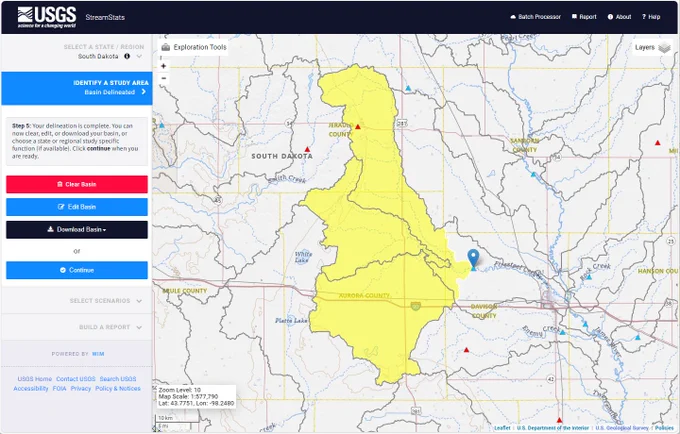Open the Search USGS link
680x434 pixels.
[118, 379]
